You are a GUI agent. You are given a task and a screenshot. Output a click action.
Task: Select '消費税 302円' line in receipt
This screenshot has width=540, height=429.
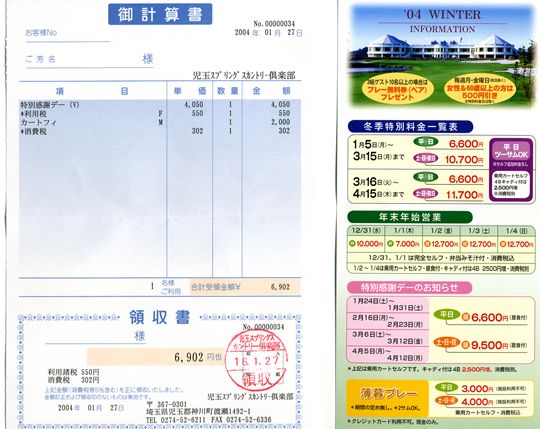[x=73, y=380]
